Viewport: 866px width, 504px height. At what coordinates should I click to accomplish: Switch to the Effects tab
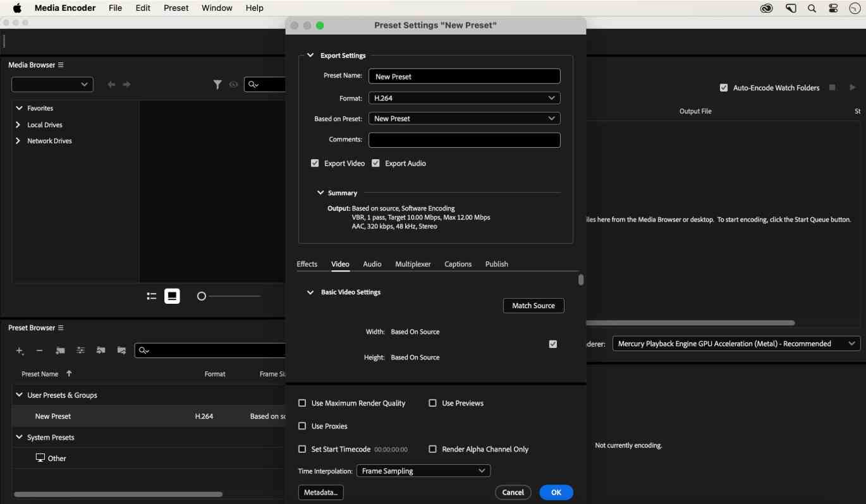[307, 264]
